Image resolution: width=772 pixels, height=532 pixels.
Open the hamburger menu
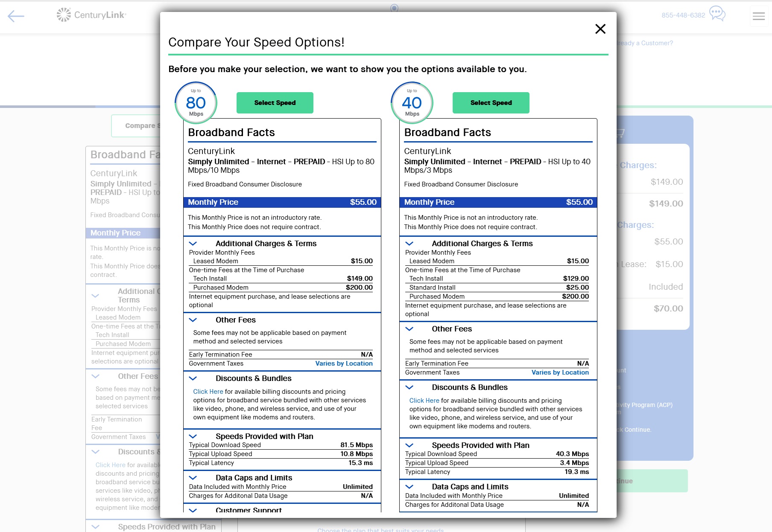point(758,16)
